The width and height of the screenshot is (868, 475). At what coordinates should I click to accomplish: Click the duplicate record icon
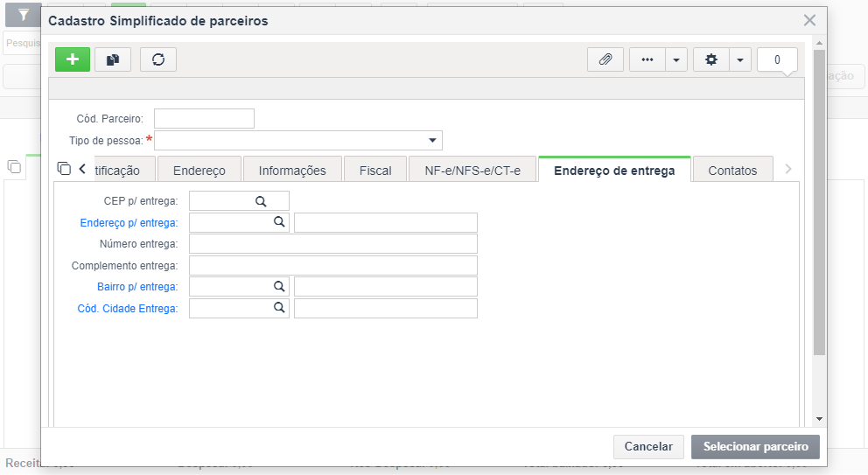point(113,59)
